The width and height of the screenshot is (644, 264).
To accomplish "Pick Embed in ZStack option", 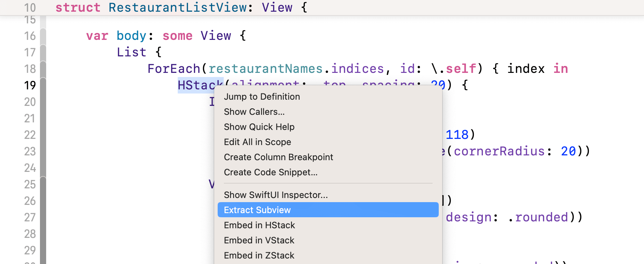I will point(259,255).
